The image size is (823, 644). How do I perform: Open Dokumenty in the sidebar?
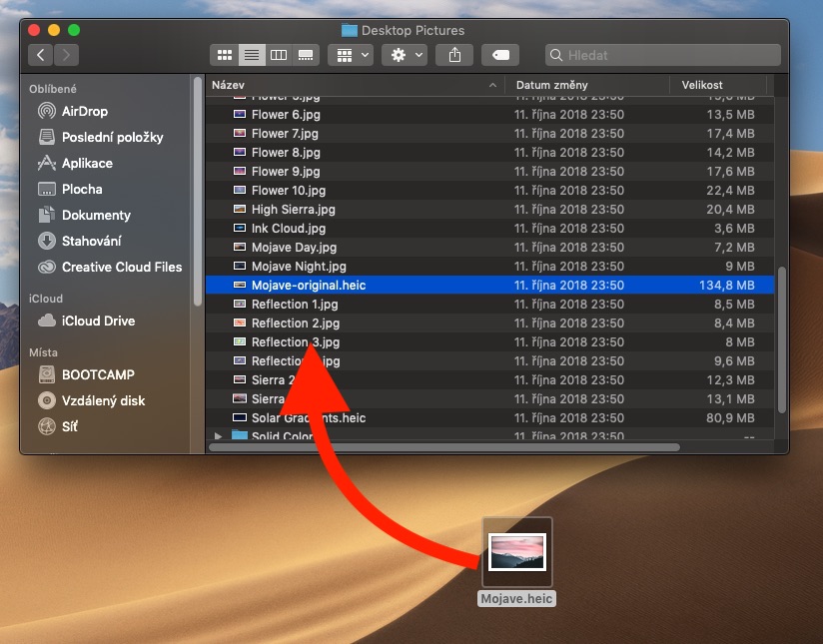[84, 216]
